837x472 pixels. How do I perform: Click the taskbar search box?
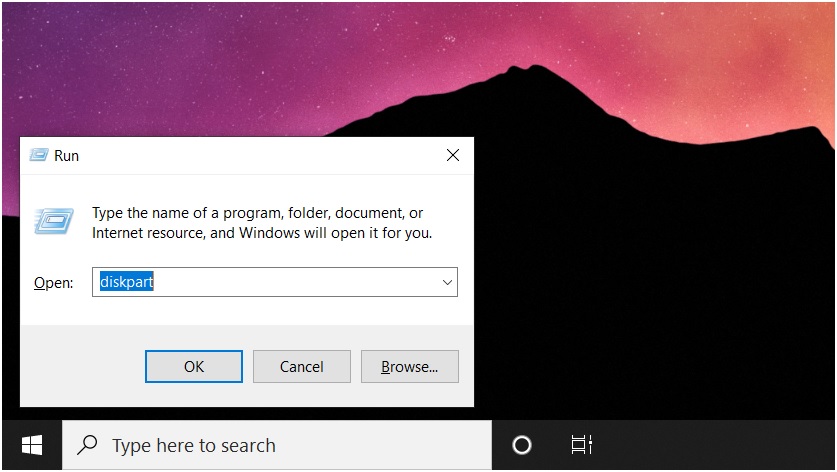coord(277,445)
